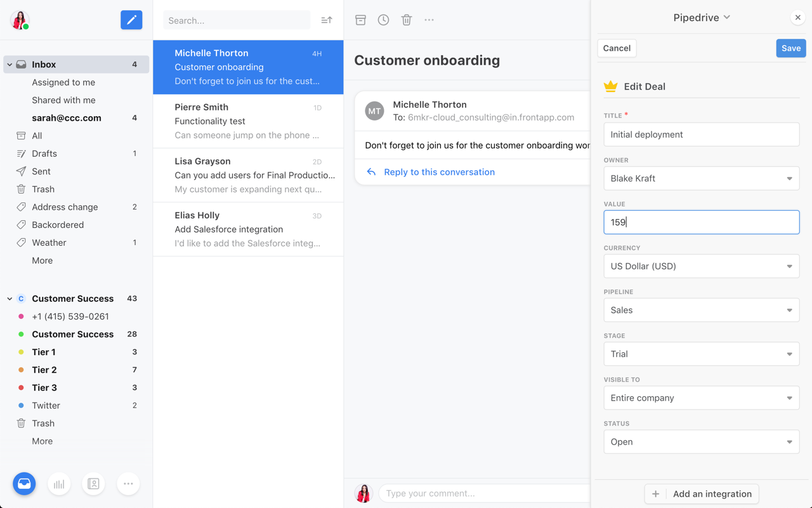The width and height of the screenshot is (812, 508).
Task: Save the Pipedrive deal
Action: click(x=790, y=48)
